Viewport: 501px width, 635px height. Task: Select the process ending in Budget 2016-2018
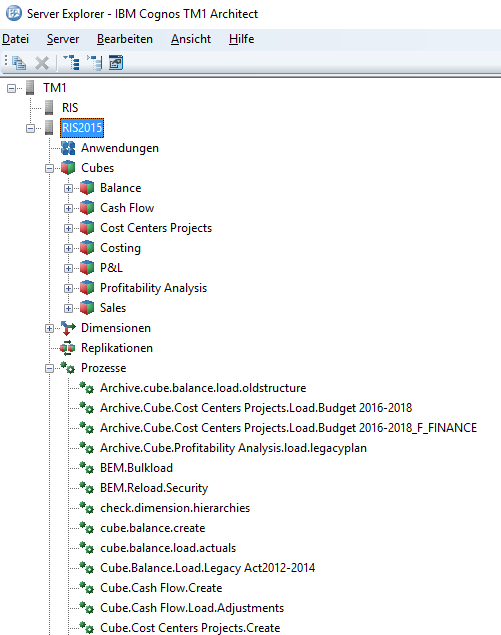(256, 408)
